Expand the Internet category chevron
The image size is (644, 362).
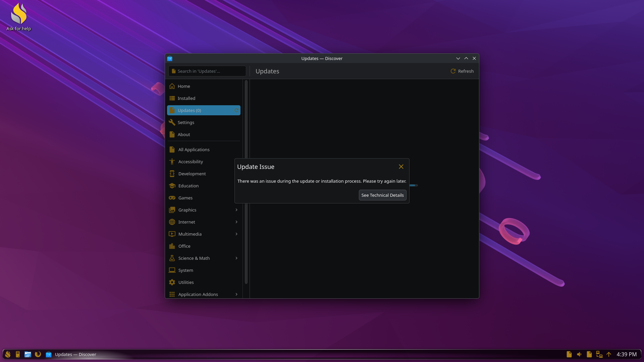pos(236,222)
